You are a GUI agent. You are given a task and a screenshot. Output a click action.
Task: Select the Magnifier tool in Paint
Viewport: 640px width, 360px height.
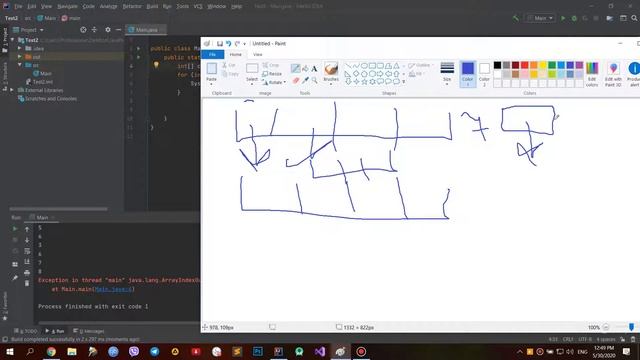pyautogui.click(x=314, y=80)
